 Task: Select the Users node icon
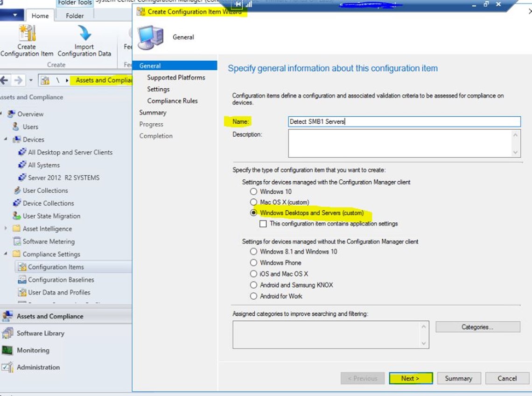pos(16,127)
